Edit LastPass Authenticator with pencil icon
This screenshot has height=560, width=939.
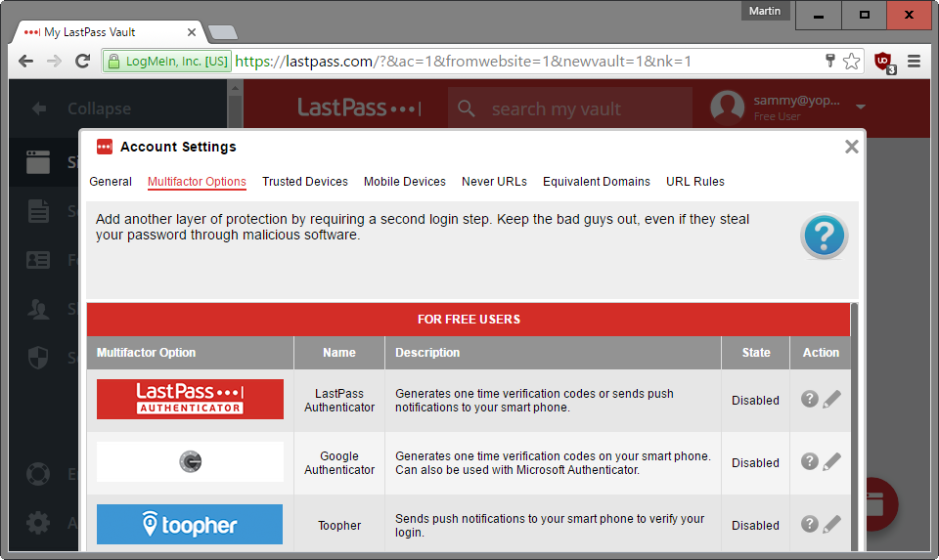831,399
